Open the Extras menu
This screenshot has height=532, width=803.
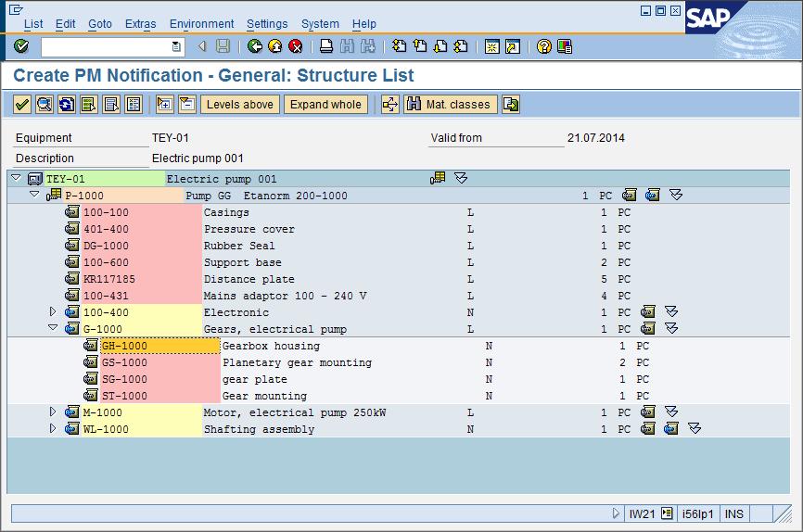(140, 24)
